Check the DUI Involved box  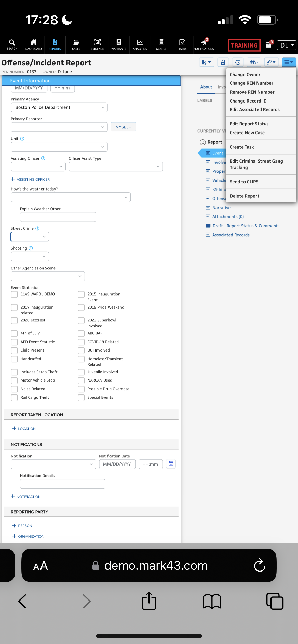[81, 350]
